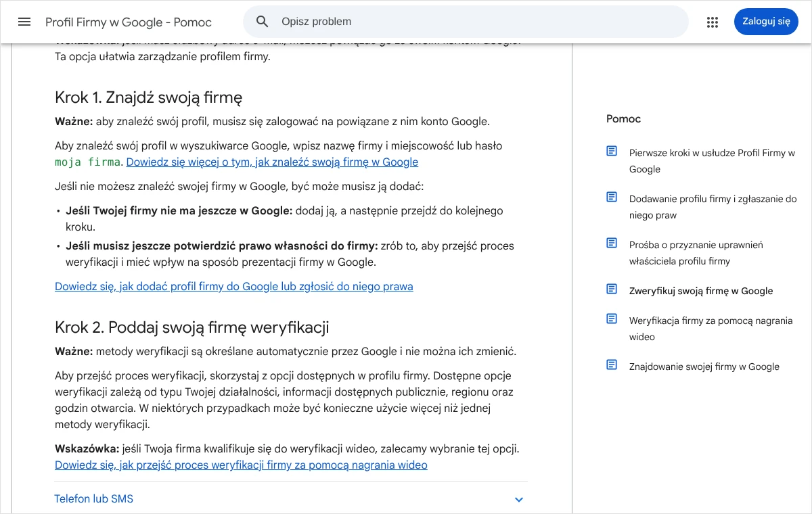Click heading Krok 1. Znajdź swoją firmę
This screenshot has width=812, height=514.
(149, 97)
